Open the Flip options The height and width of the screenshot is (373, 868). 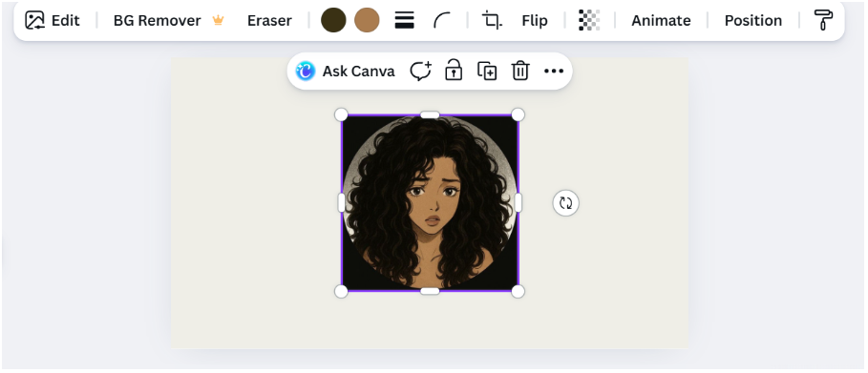(x=534, y=20)
